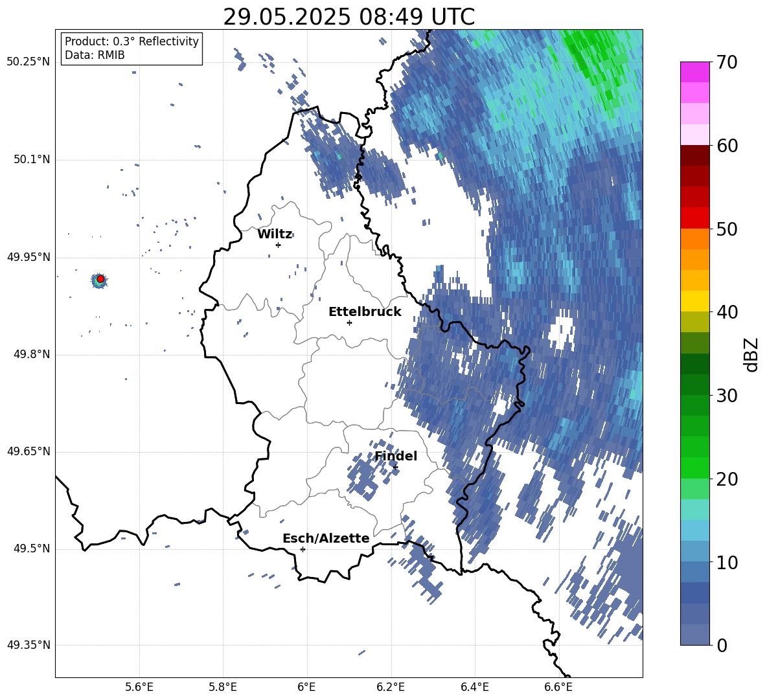Screen dimensions: 767x700
Task: Click the 40 tick on colorbar
Action: coord(727,312)
